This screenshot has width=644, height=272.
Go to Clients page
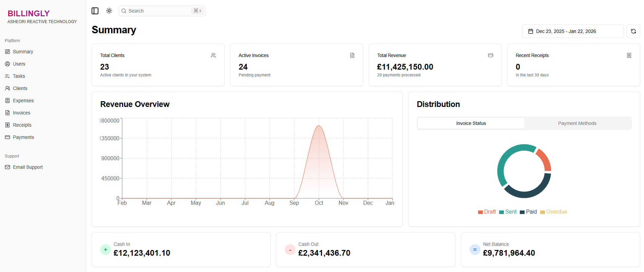click(x=20, y=88)
